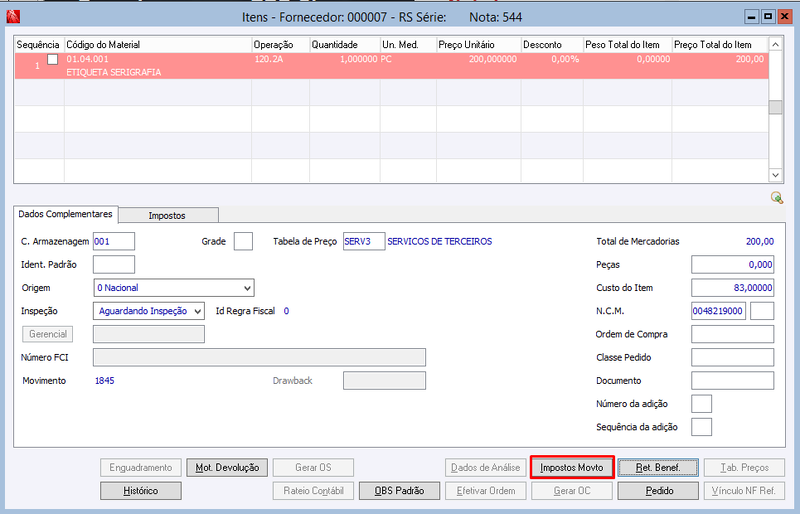Screen dimensions: 800x514
Task: Open the Origem dropdown
Action: tap(173, 288)
